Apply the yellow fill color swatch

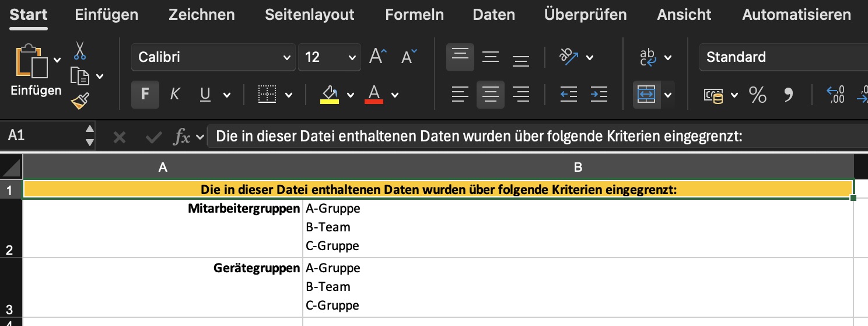point(330,95)
